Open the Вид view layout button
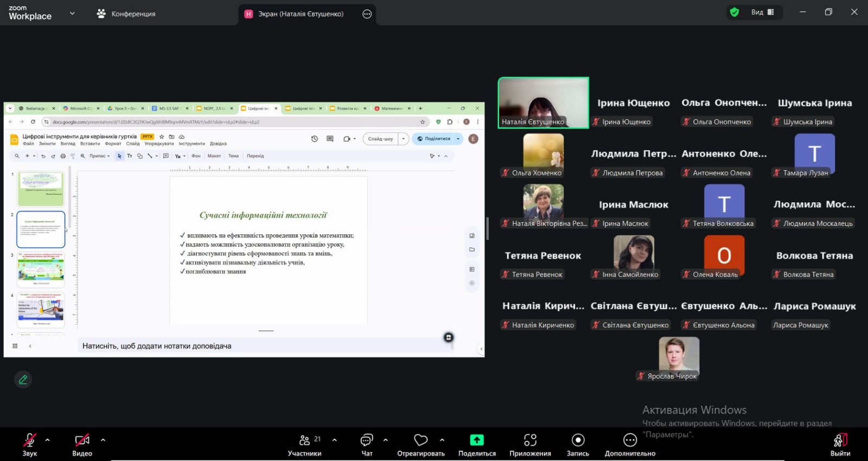This screenshot has height=461, width=868. pos(762,12)
